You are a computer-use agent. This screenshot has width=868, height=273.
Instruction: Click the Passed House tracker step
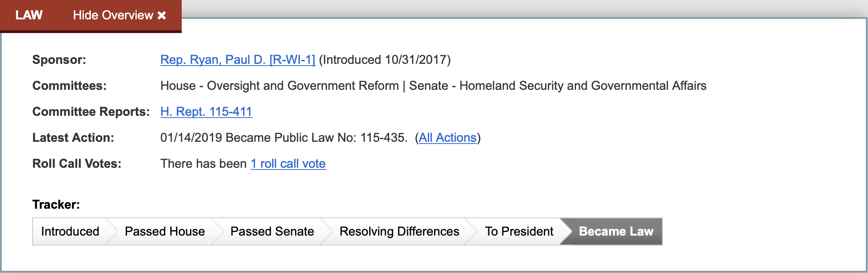click(165, 232)
